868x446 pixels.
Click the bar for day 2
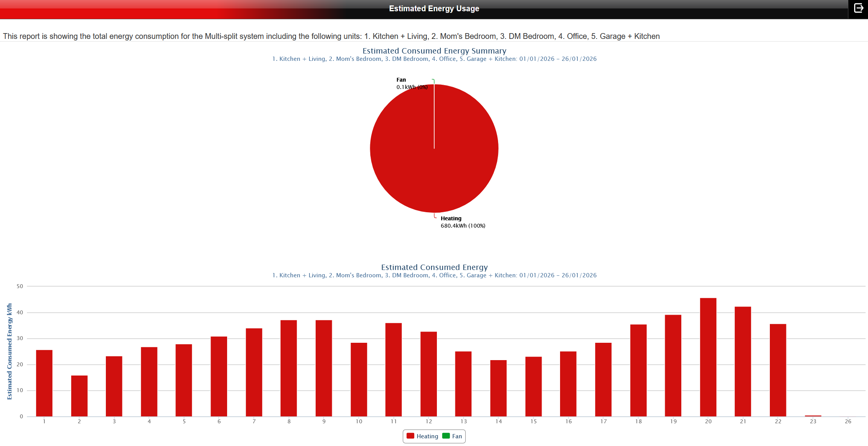pos(79,396)
